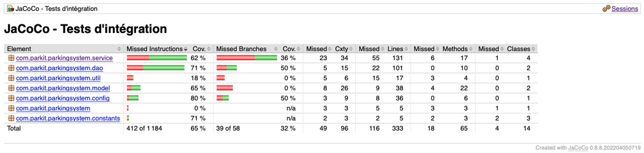Sort by Missed Instructions column header
644x153 pixels.
(x=157, y=49)
